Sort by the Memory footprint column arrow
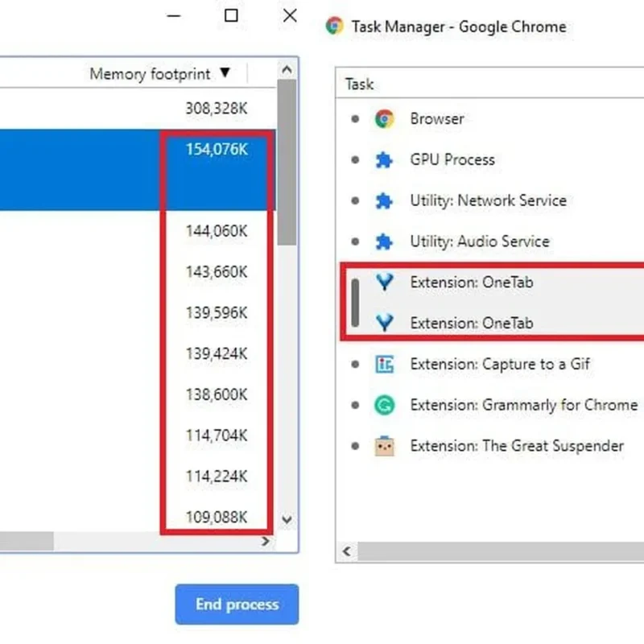This screenshot has width=644, height=644. (x=225, y=72)
